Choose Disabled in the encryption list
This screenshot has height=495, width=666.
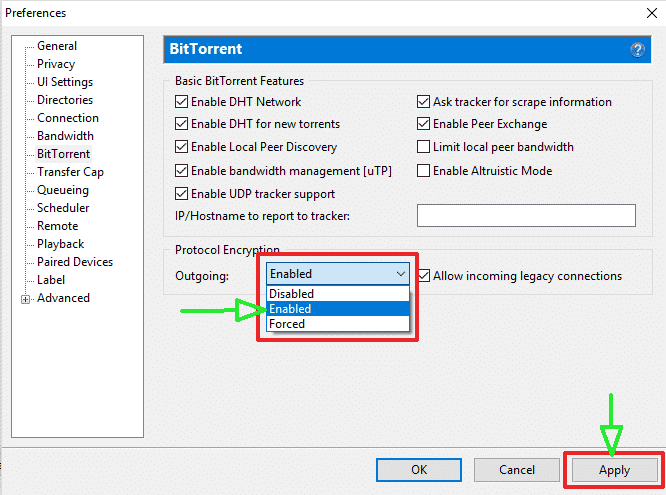click(x=338, y=294)
